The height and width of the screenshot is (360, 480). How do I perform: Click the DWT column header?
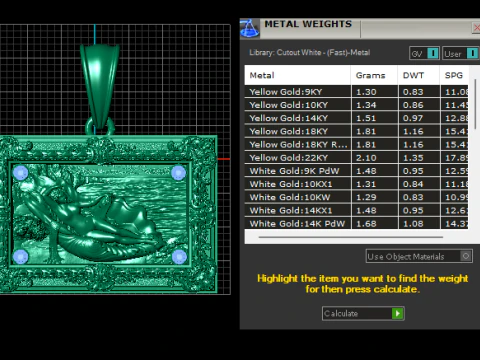(418, 75)
